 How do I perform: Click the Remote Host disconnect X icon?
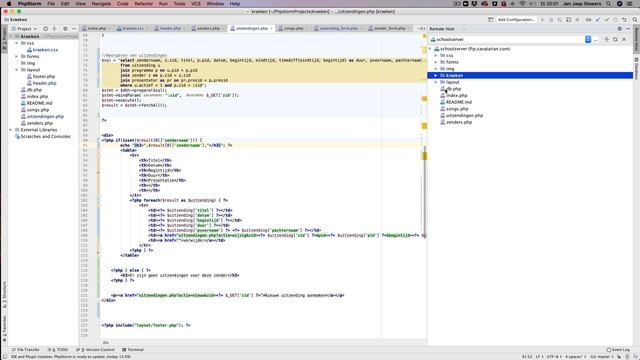(624, 40)
